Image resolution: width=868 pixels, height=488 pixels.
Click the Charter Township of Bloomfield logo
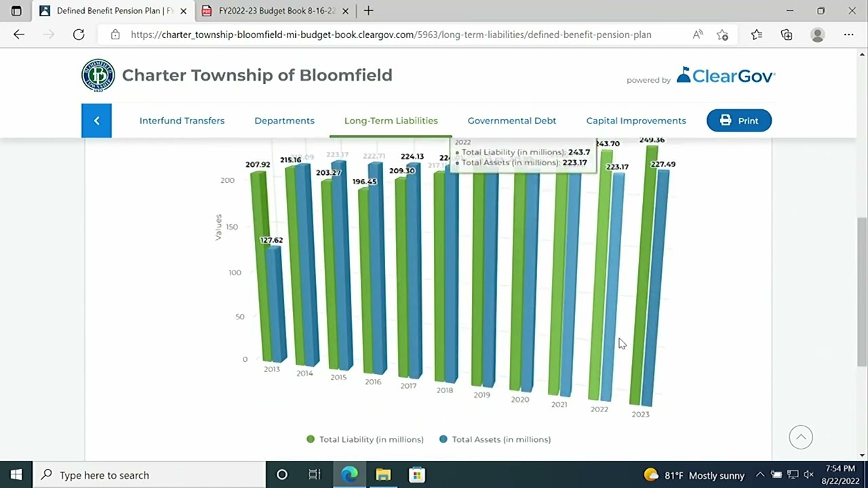(x=98, y=75)
